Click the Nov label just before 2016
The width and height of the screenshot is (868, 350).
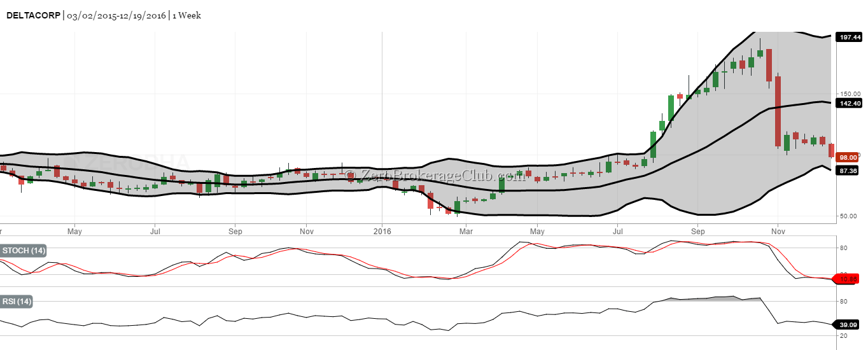307,230
